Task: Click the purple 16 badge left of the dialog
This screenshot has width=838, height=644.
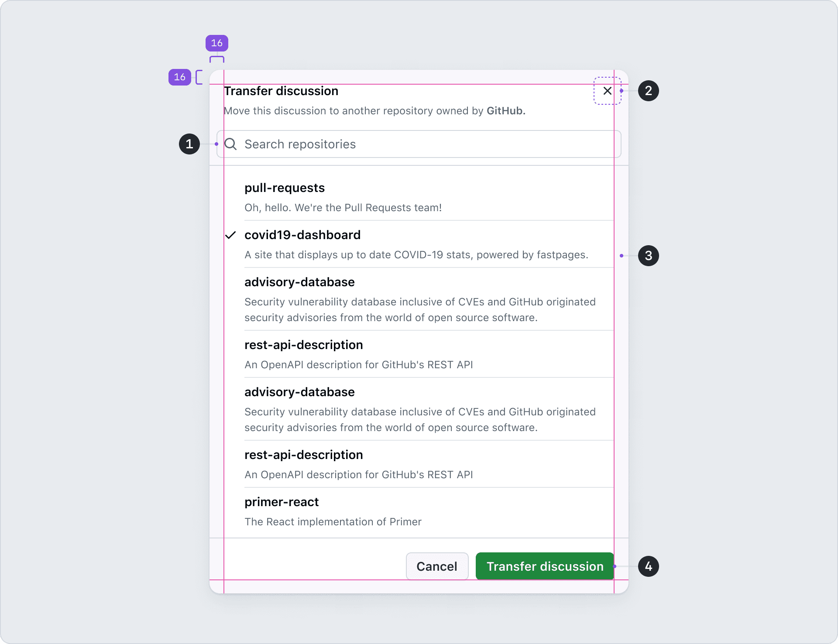Action: click(180, 77)
